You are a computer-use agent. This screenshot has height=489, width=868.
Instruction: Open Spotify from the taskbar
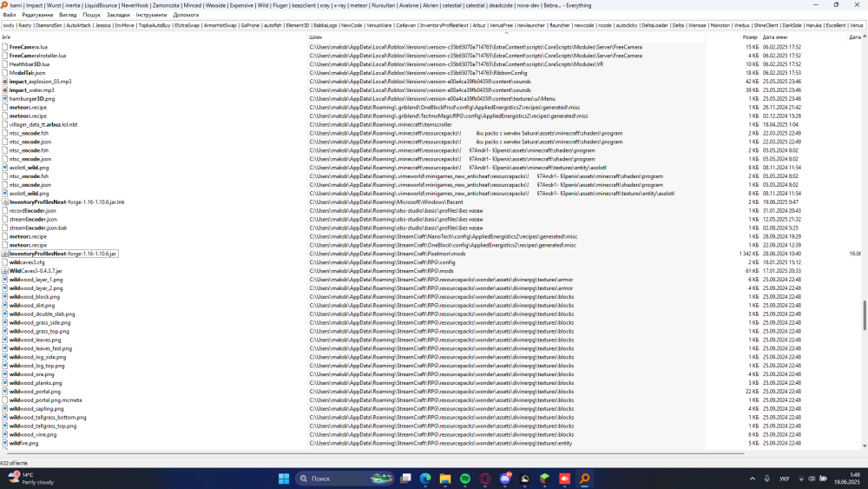[465, 479]
